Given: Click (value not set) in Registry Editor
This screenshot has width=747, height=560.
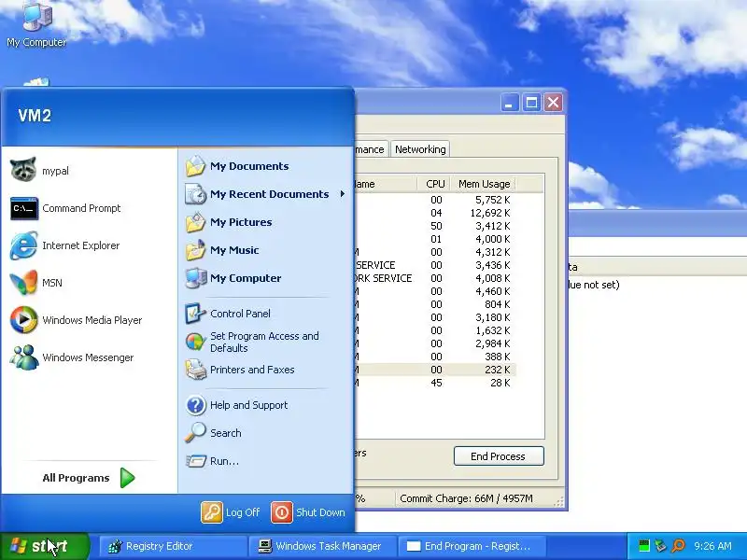Looking at the screenshot, I should [x=594, y=285].
